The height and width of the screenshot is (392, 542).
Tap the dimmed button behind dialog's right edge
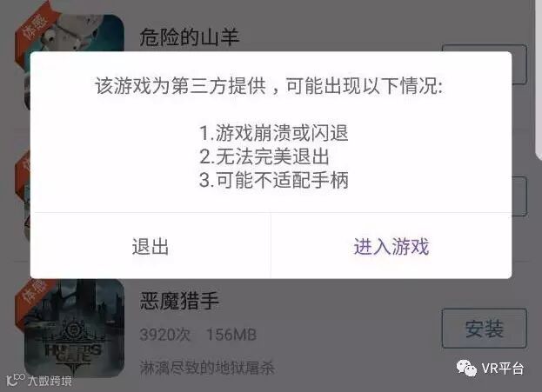point(519,196)
